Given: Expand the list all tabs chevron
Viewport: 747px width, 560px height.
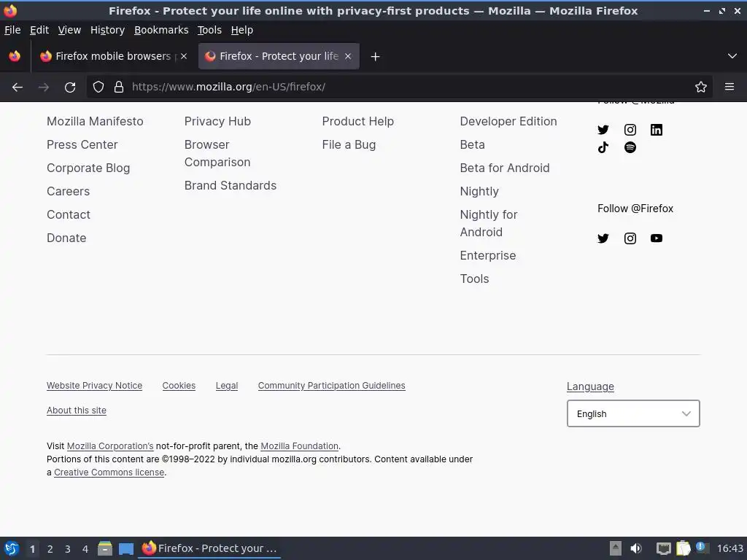Looking at the screenshot, I should (x=732, y=56).
